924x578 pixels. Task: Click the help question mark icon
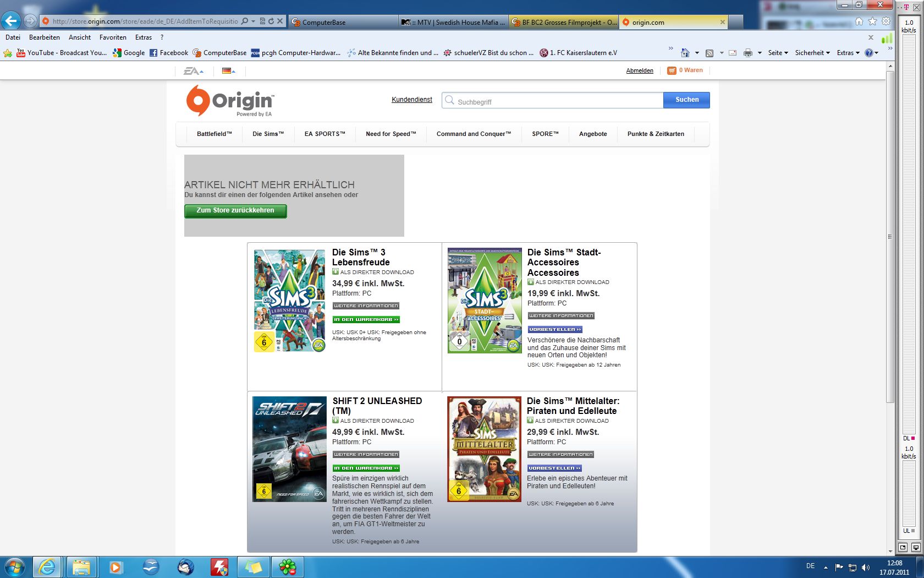tap(869, 53)
